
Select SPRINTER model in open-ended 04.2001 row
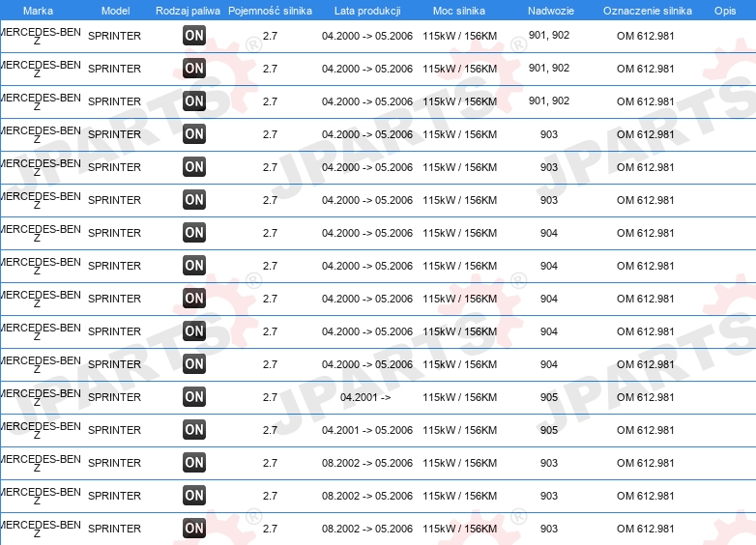114,397
